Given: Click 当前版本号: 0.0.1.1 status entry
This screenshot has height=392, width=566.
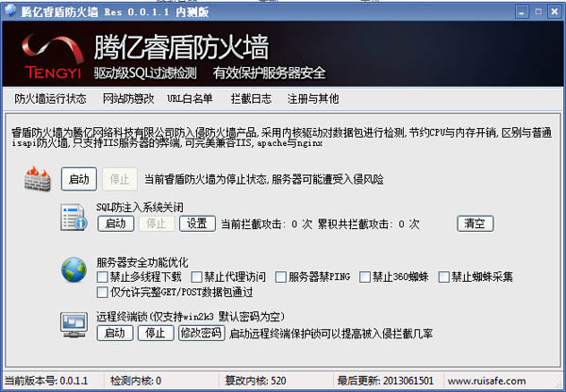Looking at the screenshot, I should coord(46,381).
